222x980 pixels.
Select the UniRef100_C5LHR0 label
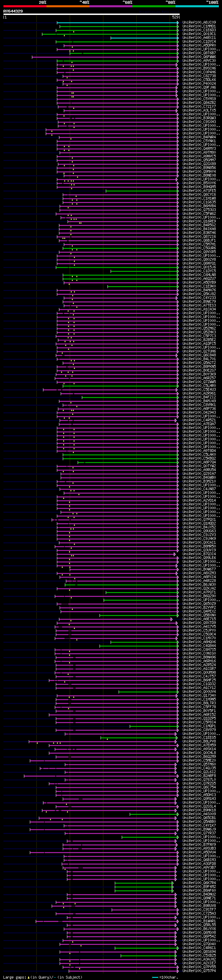tap(199, 386)
